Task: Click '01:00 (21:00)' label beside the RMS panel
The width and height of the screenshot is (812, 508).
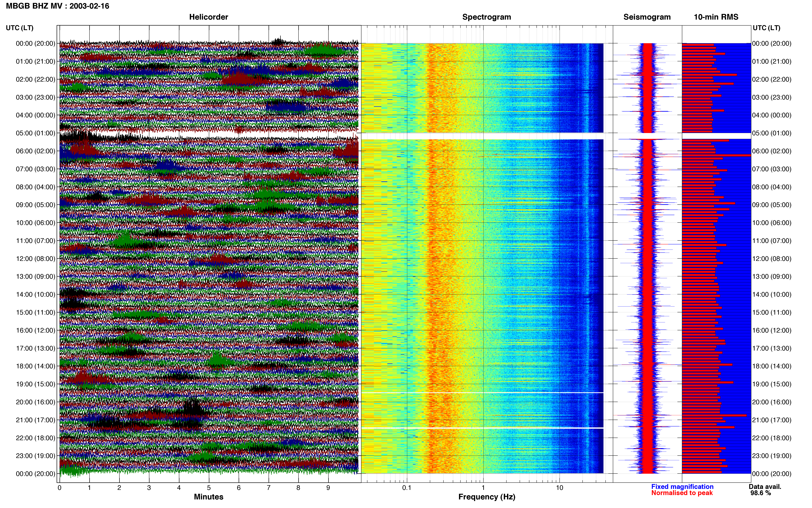Action: coord(772,61)
